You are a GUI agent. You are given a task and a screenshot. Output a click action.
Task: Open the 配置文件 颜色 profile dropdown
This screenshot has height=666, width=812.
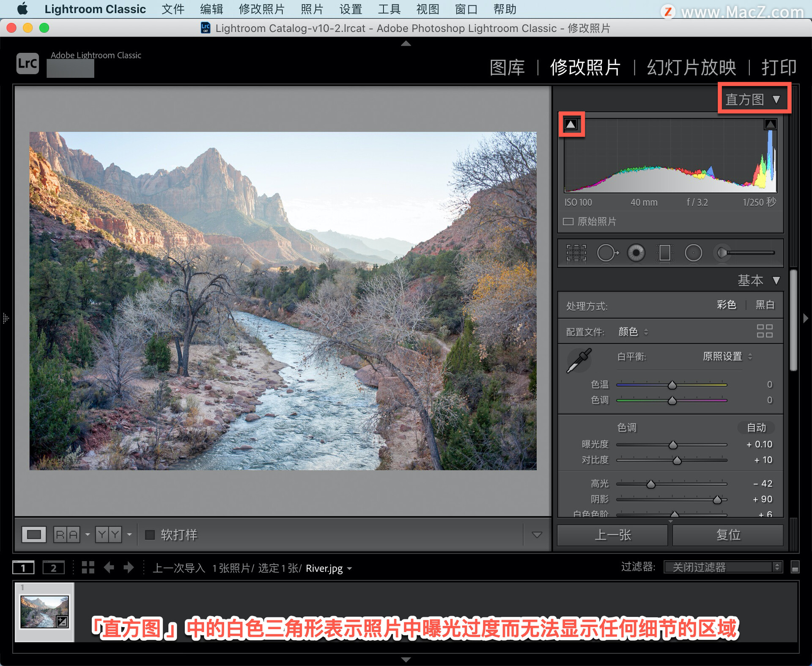[x=633, y=332]
